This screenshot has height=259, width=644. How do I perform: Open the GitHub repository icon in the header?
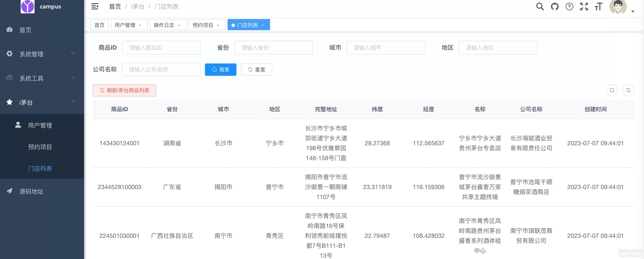tap(555, 6)
